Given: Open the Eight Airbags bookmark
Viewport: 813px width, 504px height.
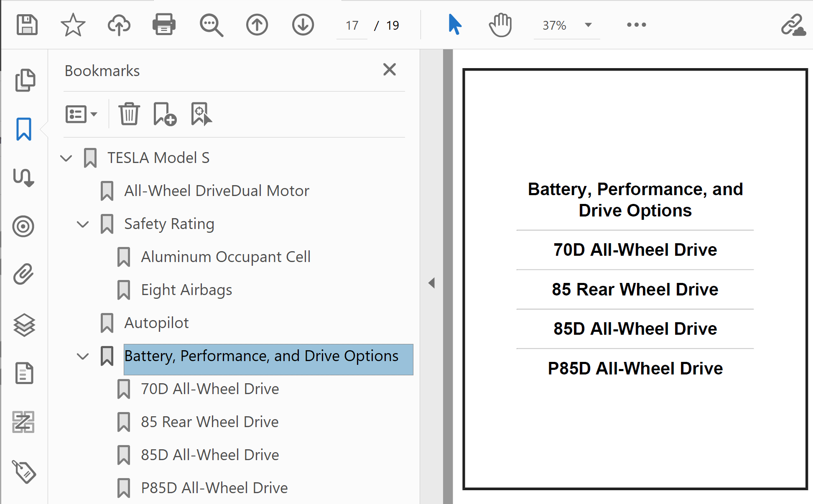Looking at the screenshot, I should [x=186, y=290].
